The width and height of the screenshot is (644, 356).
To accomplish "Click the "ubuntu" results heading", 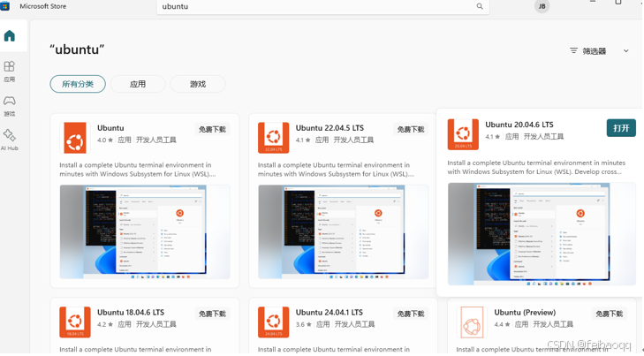I will (77, 49).
